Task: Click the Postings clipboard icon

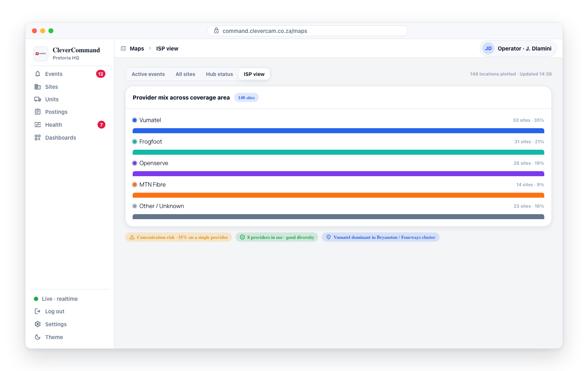Action: coord(38,112)
